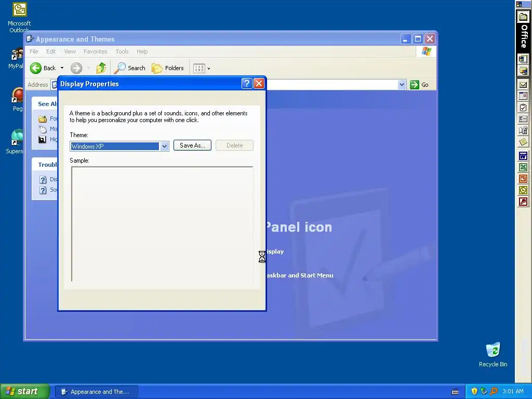Click the green clock icon on Office bar
The image size is (532, 399).
pos(523,190)
